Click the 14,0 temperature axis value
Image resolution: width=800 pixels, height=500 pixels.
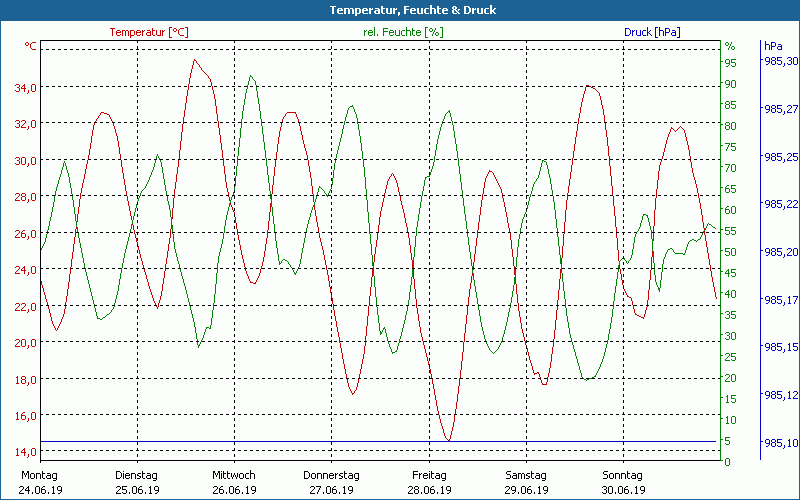pyautogui.click(x=25, y=452)
